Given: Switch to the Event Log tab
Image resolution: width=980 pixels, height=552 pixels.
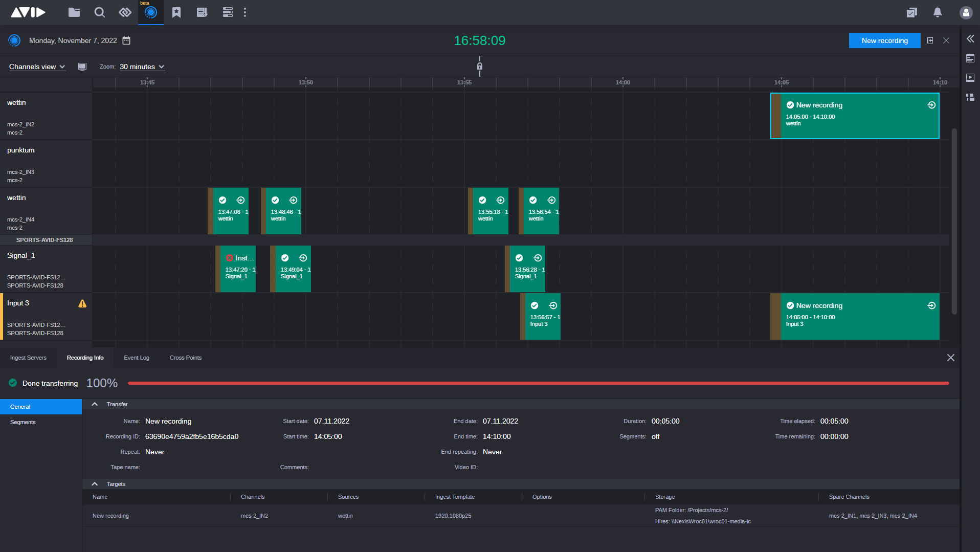Looking at the screenshot, I should click(x=136, y=358).
